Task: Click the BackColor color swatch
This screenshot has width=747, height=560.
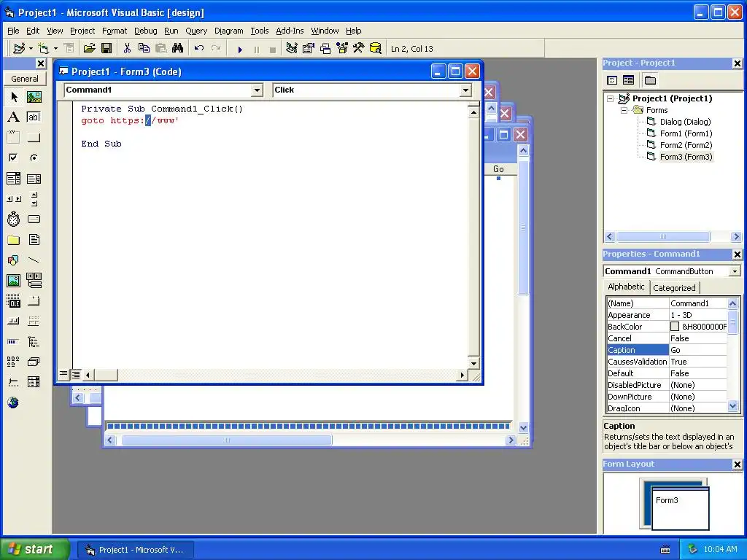Action: tap(675, 327)
